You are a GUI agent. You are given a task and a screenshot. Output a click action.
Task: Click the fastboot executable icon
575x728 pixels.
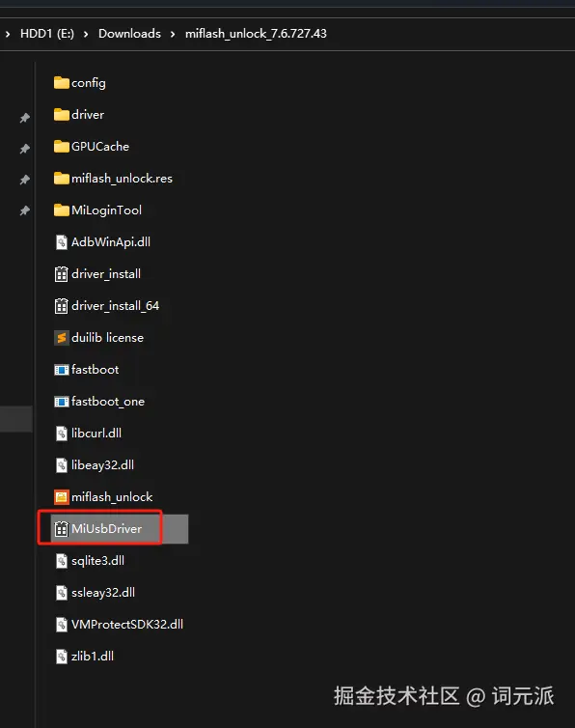click(x=61, y=370)
